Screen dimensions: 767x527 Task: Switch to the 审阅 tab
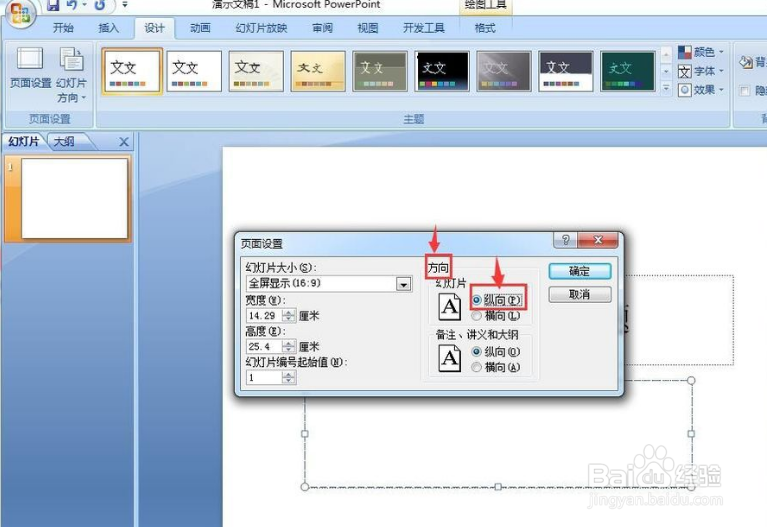click(x=322, y=28)
